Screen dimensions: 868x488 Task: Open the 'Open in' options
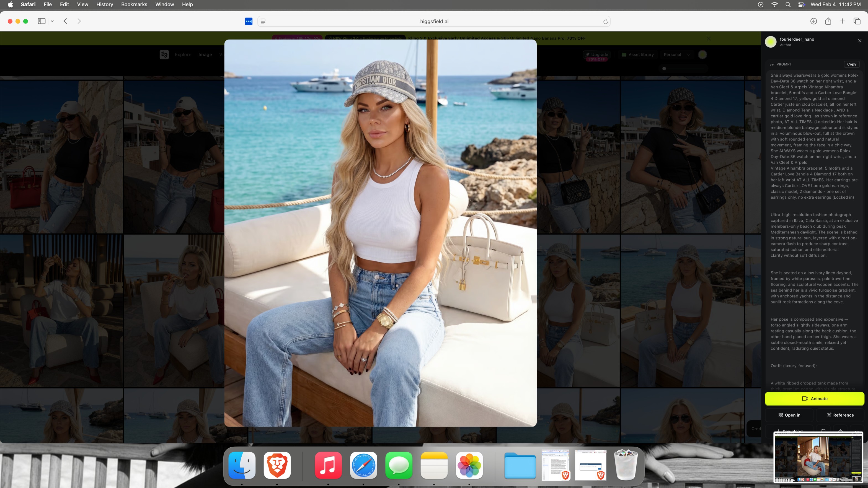[x=789, y=415]
